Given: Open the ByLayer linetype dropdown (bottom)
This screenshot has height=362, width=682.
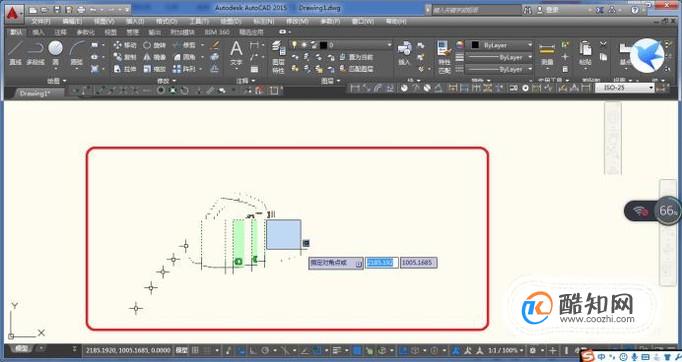Looking at the screenshot, I should (499, 70).
